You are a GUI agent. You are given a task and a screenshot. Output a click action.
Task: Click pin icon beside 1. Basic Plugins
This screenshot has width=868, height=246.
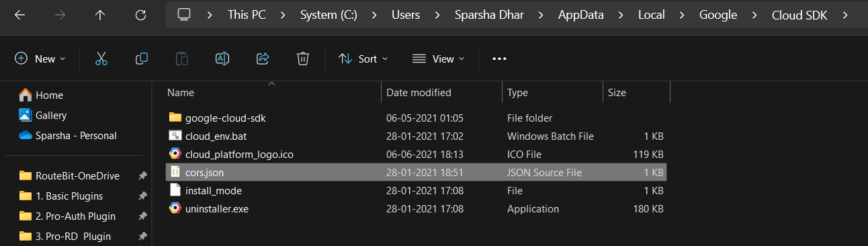pos(142,196)
